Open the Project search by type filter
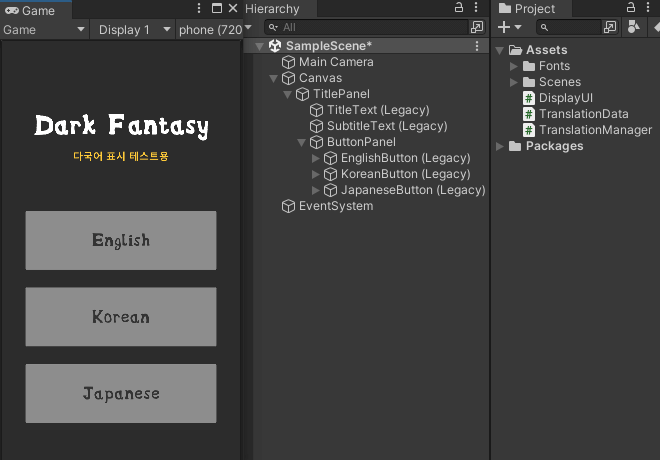Viewport: 660px width, 460px height. (x=633, y=27)
